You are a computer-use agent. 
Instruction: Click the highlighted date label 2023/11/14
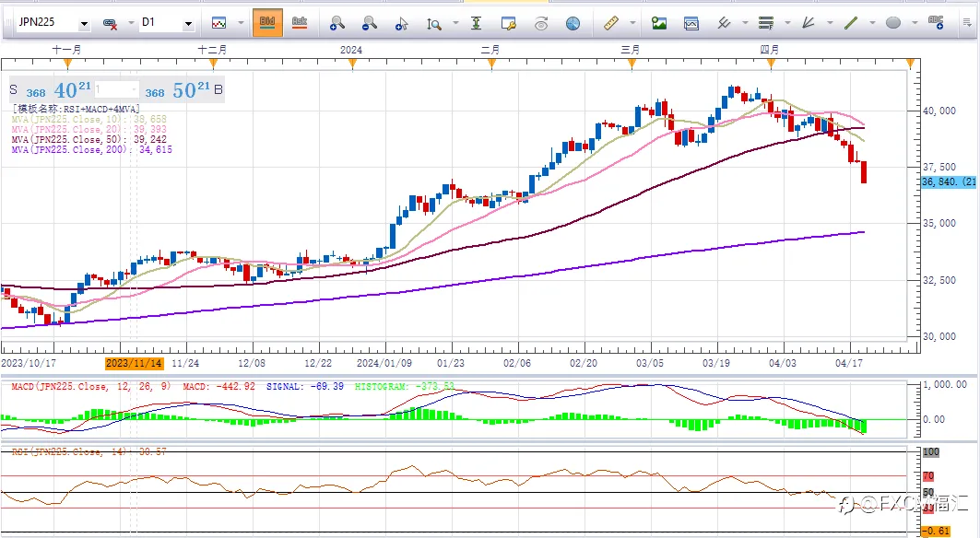tap(134, 363)
